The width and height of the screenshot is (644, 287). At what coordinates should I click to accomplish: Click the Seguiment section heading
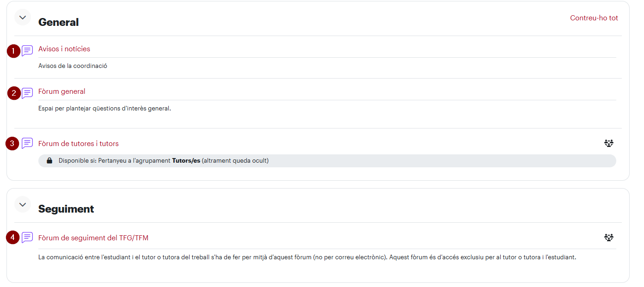[66, 209]
